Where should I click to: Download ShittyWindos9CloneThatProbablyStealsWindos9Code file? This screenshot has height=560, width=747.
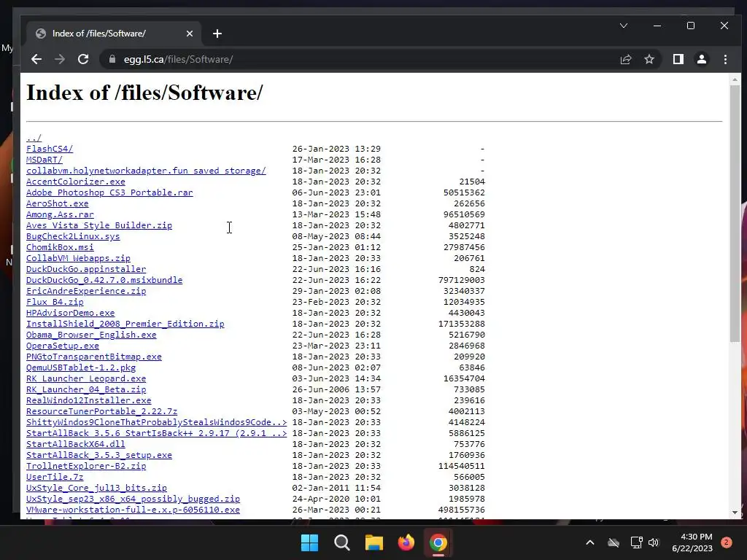[x=157, y=423]
